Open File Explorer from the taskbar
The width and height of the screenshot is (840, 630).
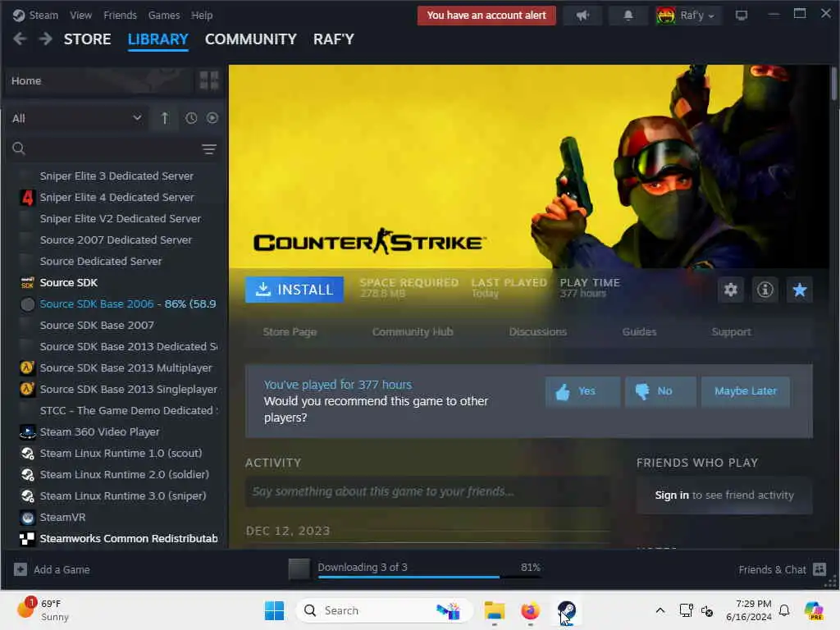pyautogui.click(x=494, y=610)
